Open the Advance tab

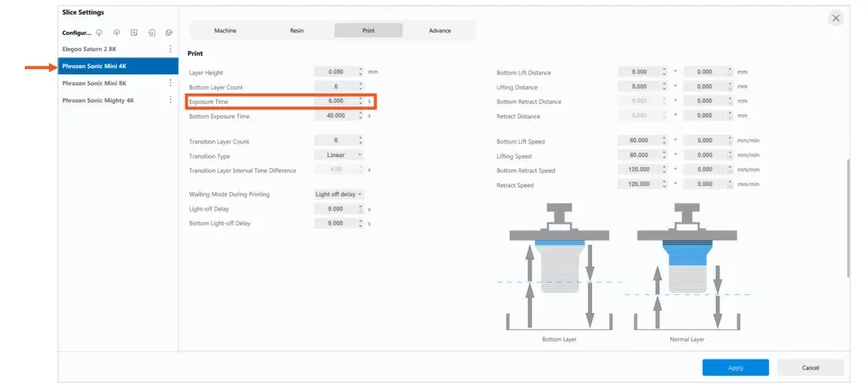439,31
